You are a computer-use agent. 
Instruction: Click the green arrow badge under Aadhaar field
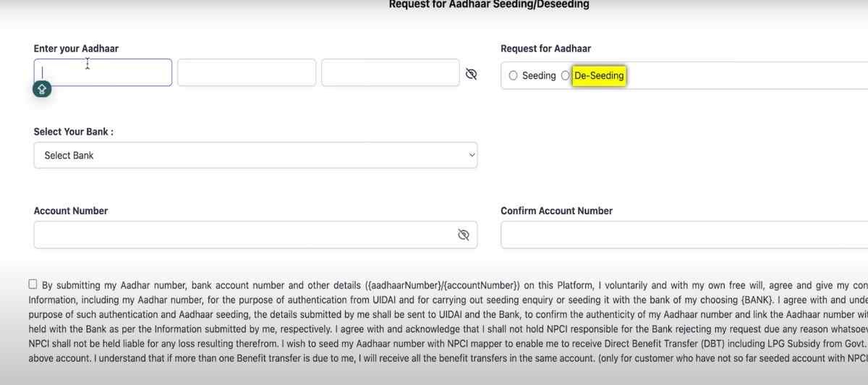[x=42, y=89]
